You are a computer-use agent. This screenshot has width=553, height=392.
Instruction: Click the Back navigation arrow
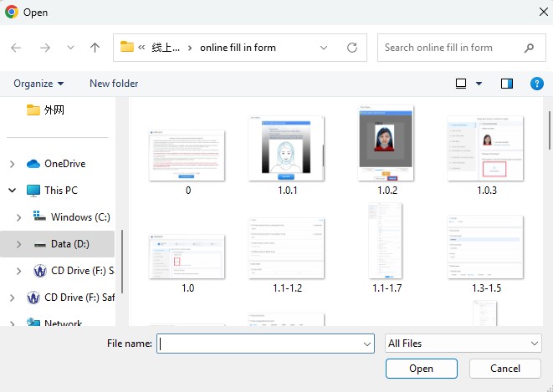[x=16, y=48]
